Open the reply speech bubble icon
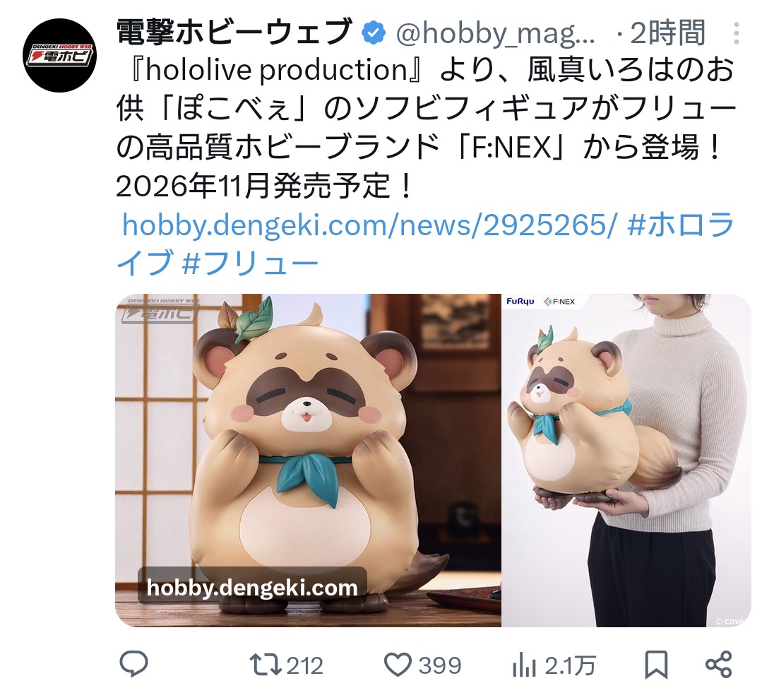This screenshot has width=774, height=700. click(133, 665)
